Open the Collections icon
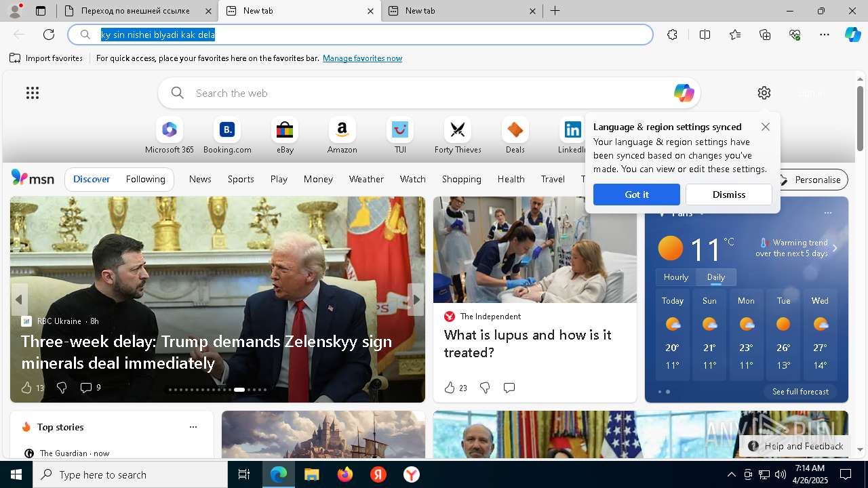The image size is (868, 488). pyautogui.click(x=765, y=35)
